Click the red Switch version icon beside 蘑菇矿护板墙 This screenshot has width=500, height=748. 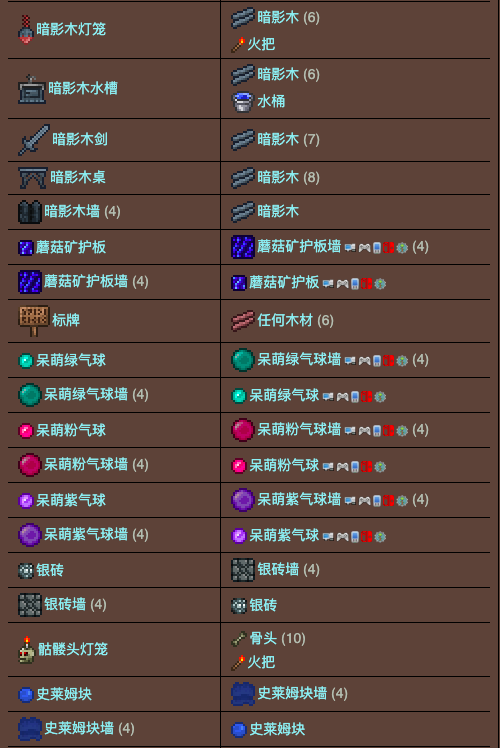pos(388,248)
